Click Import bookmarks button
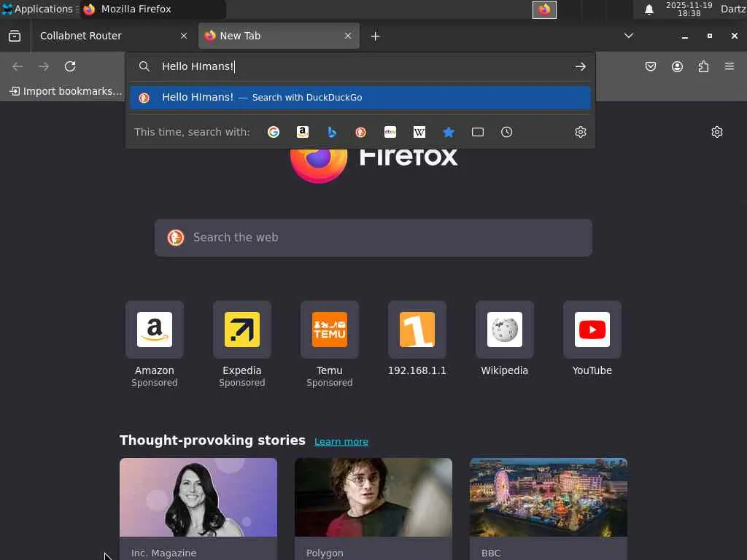Viewport: 747px width, 560px height. tap(66, 91)
